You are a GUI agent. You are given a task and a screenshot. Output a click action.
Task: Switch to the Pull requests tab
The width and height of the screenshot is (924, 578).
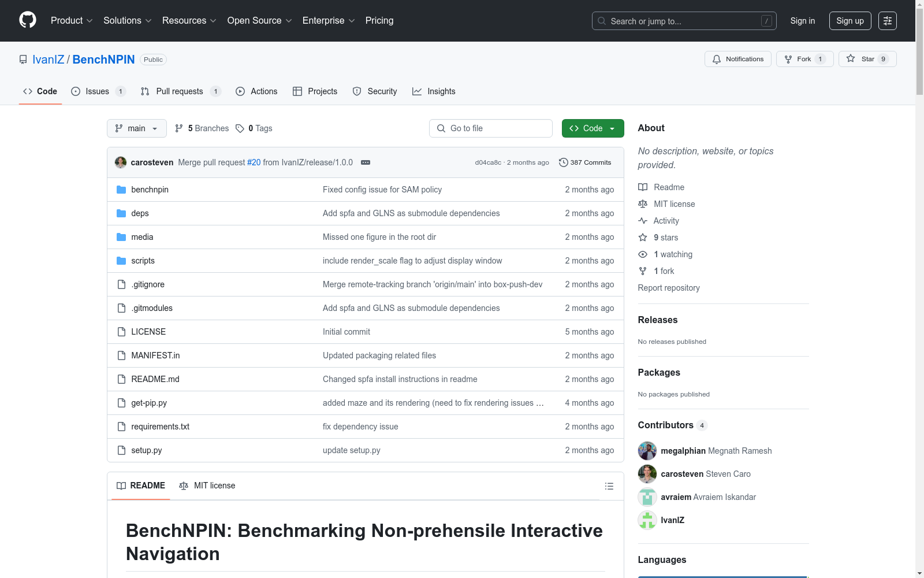tap(181, 91)
